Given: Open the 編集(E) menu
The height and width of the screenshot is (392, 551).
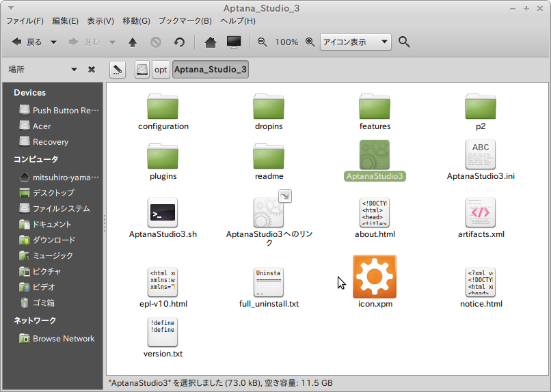Looking at the screenshot, I should [65, 21].
